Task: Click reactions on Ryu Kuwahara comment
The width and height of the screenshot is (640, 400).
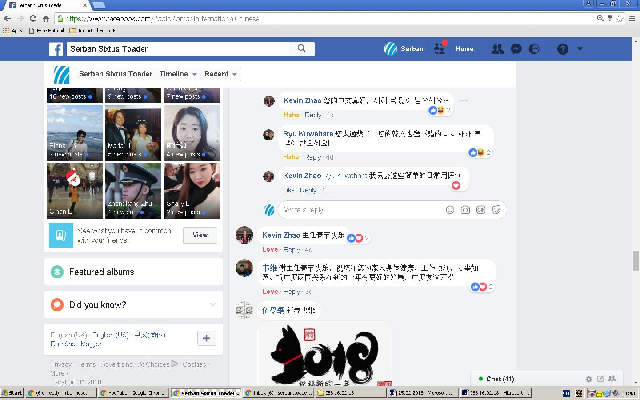Action: tap(480, 153)
